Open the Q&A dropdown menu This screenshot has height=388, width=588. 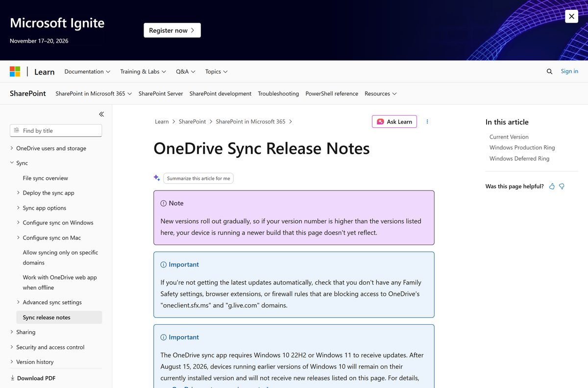(186, 72)
